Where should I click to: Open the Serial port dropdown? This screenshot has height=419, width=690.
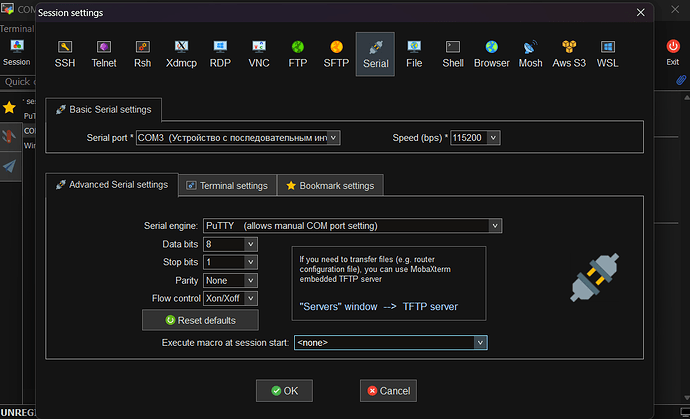(238, 138)
